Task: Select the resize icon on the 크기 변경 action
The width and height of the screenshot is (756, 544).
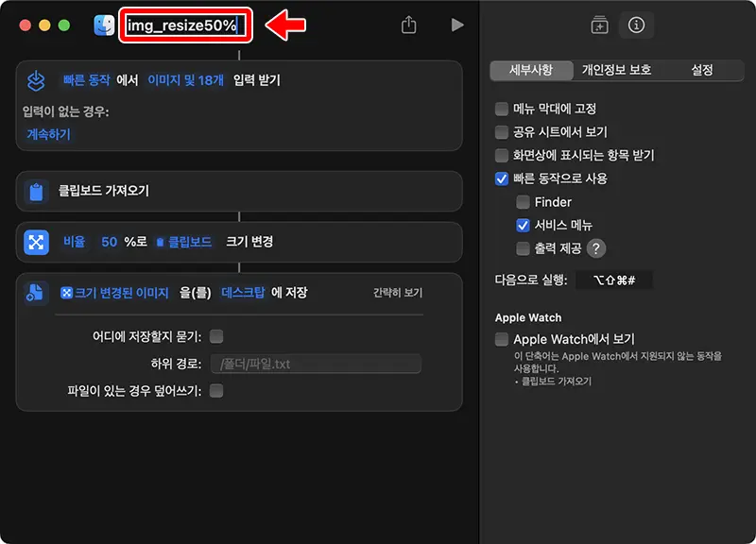Action: [x=34, y=242]
